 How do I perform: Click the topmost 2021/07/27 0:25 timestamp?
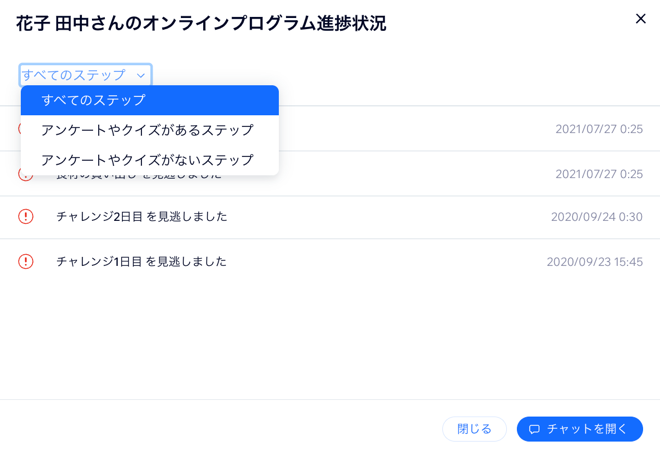(x=599, y=130)
